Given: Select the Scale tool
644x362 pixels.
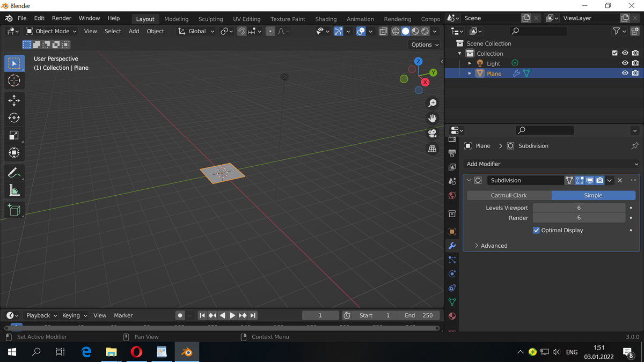Looking at the screenshot, I should pyautogui.click(x=14, y=135).
